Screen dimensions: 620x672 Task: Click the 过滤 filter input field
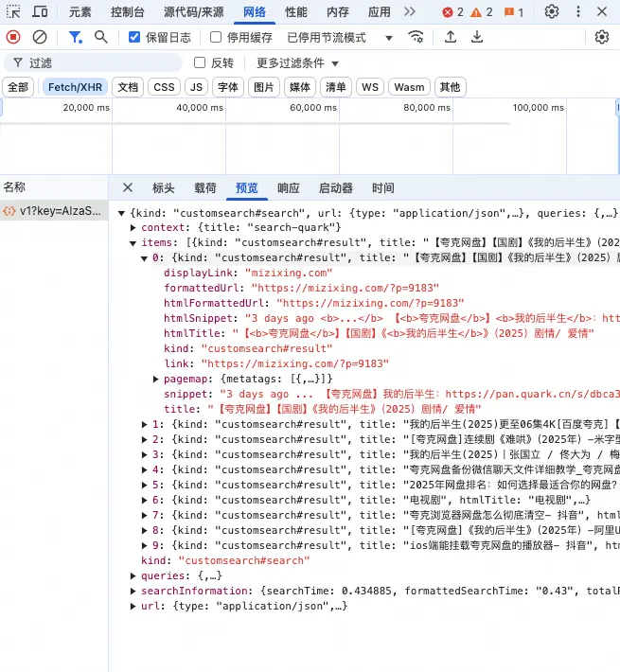[93, 63]
